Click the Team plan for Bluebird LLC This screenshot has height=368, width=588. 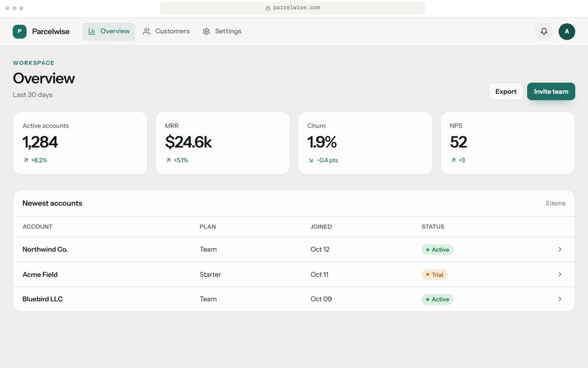tap(208, 299)
